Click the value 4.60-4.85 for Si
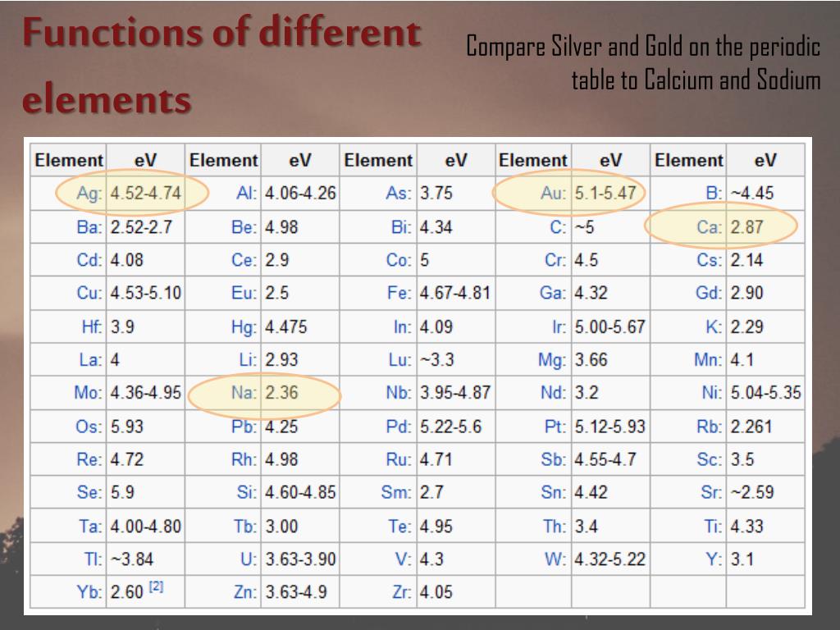The image size is (840, 630). pyautogui.click(x=300, y=492)
